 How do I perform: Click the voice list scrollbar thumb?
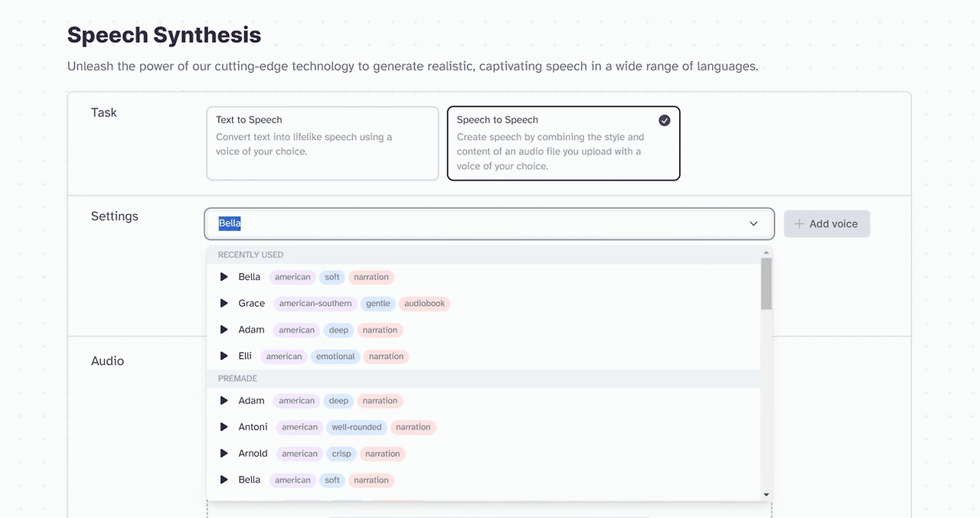(x=766, y=283)
